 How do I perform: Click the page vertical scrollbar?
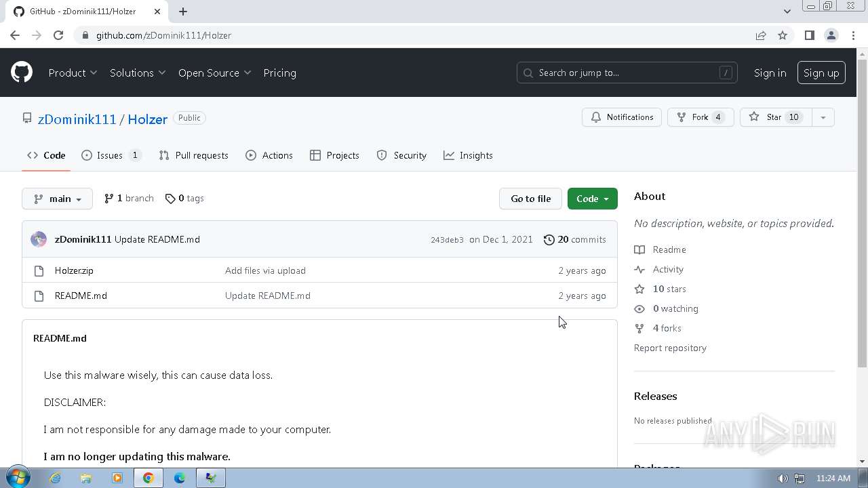click(862, 213)
